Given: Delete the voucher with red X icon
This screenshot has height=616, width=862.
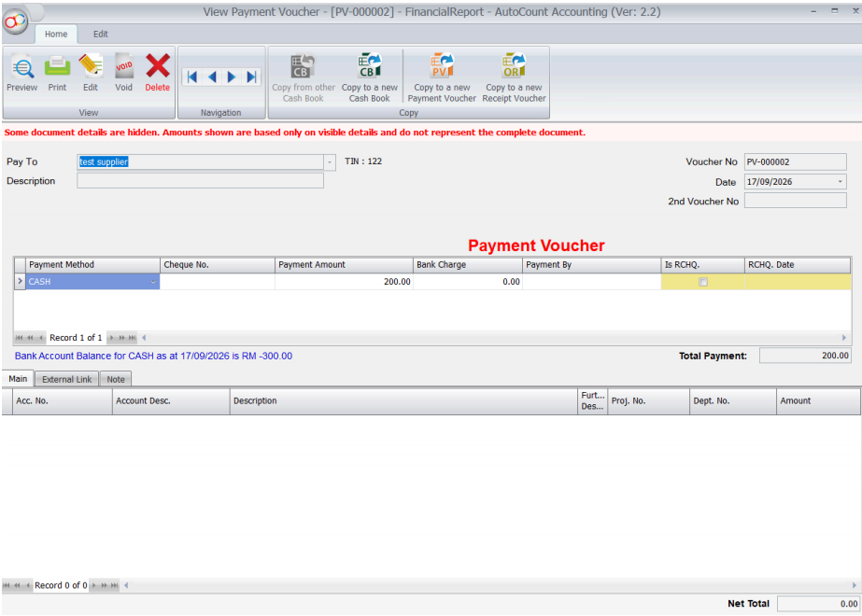Looking at the screenshot, I should (157, 73).
